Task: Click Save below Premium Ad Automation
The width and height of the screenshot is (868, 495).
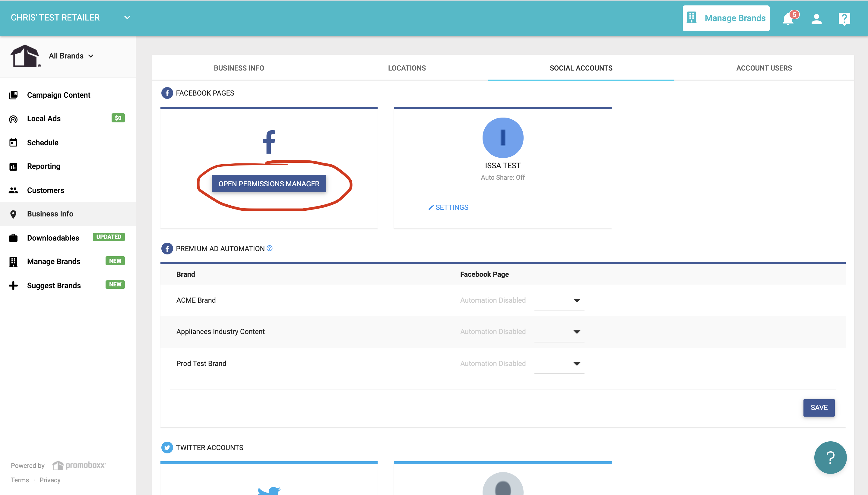Action: click(x=819, y=407)
